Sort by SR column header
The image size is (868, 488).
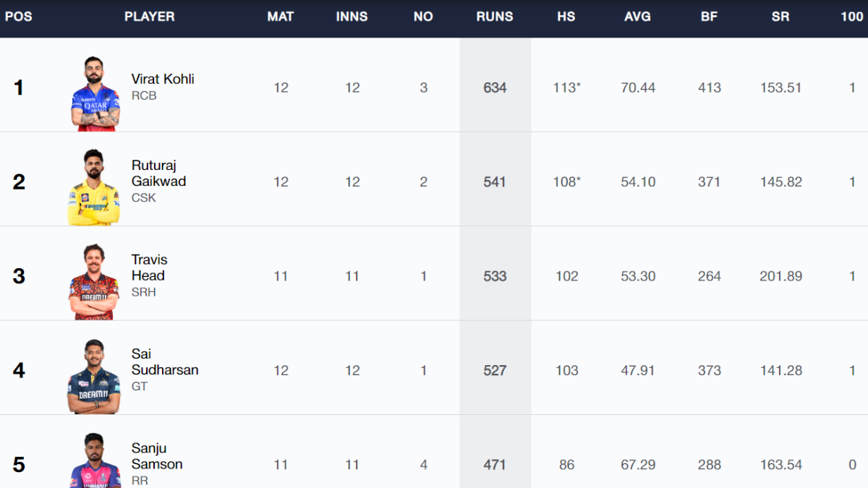tap(780, 17)
